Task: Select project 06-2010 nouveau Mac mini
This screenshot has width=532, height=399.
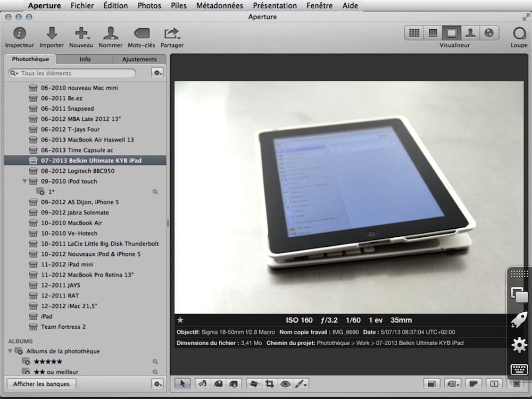Action: (85, 88)
